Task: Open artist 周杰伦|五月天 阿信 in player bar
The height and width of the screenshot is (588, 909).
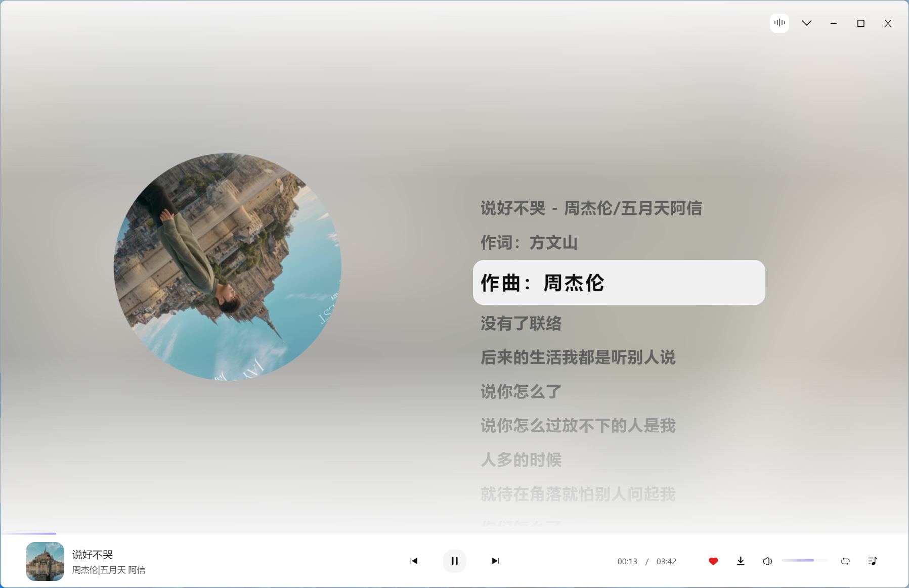Action: [x=109, y=570]
